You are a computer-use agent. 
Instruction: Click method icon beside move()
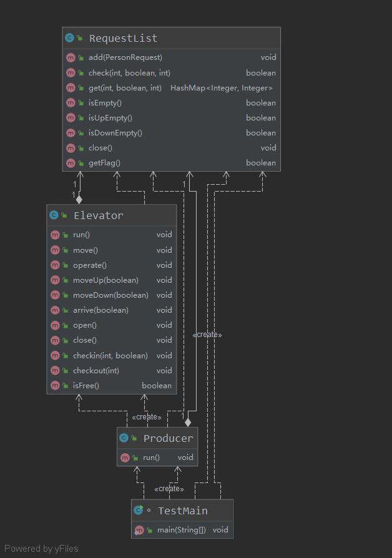[x=55, y=250]
